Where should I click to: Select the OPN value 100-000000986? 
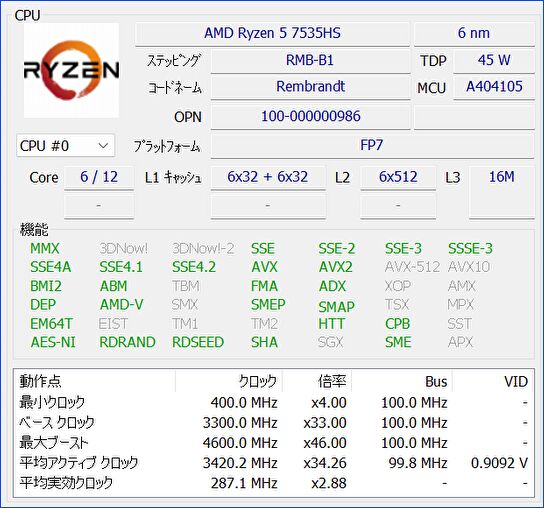(x=310, y=117)
